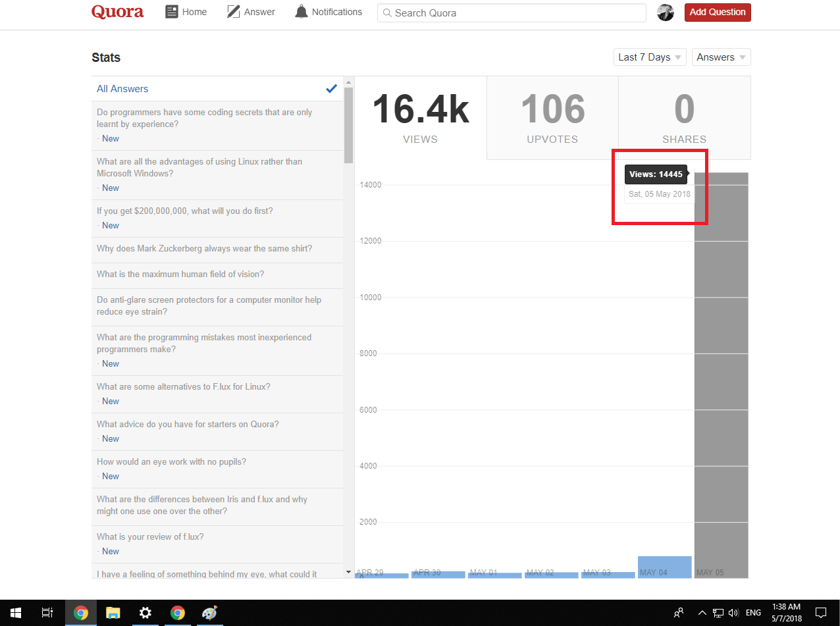The height and width of the screenshot is (626, 840).
Task: Open the Mark Zuckerberg shirt question
Action: 204,249
